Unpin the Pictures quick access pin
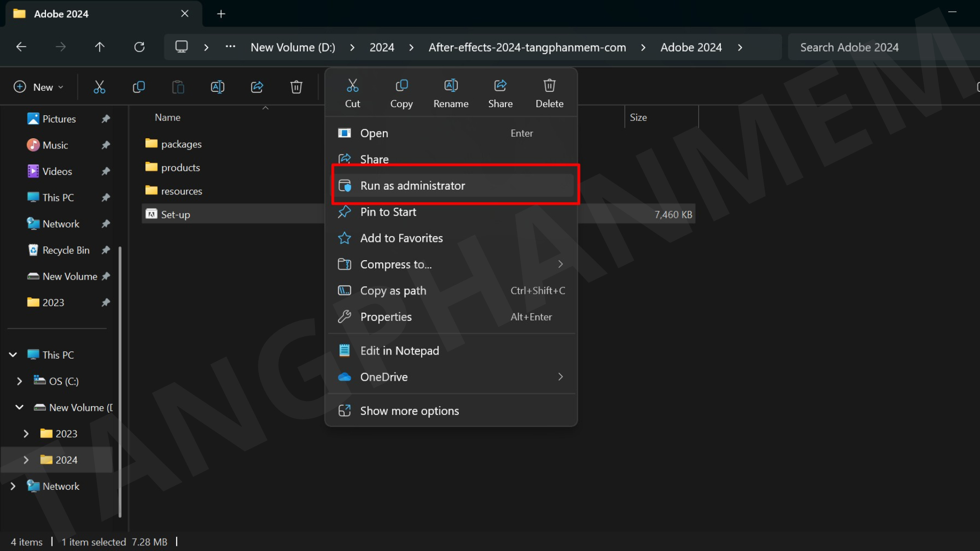 (106, 119)
